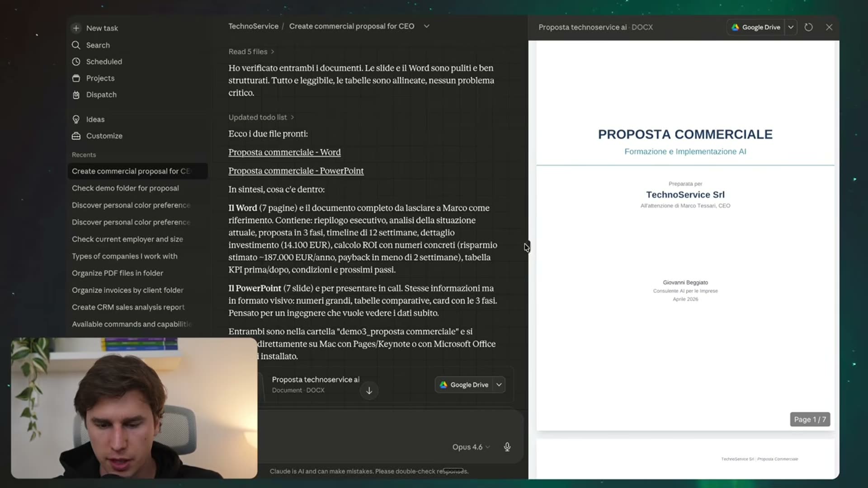Viewport: 868px width, 488px height.
Task: Open Dispatch icon in sidebar
Action: 76,95
